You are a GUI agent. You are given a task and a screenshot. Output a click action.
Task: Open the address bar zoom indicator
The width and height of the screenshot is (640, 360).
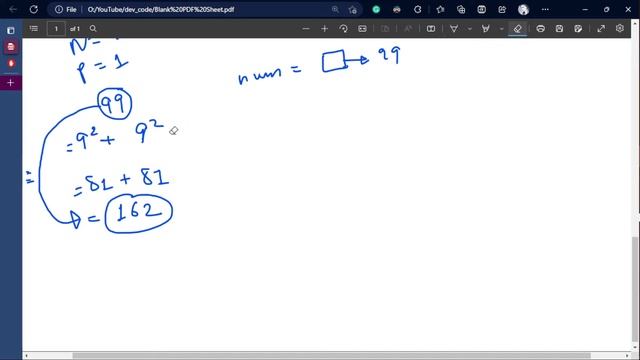(335, 9)
